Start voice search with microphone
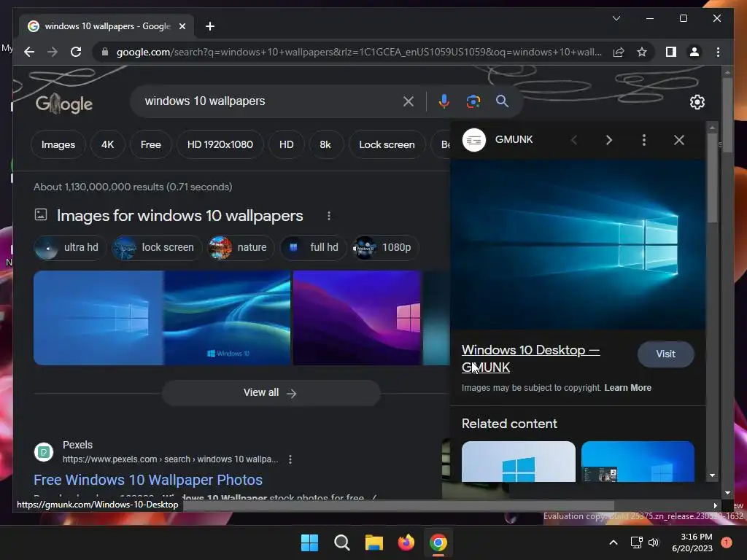 click(x=444, y=101)
